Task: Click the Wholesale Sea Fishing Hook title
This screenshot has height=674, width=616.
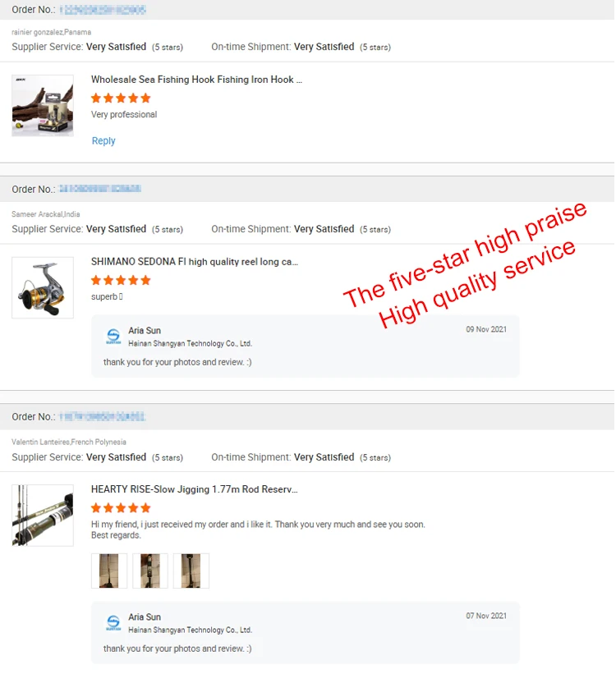Action: pos(196,80)
